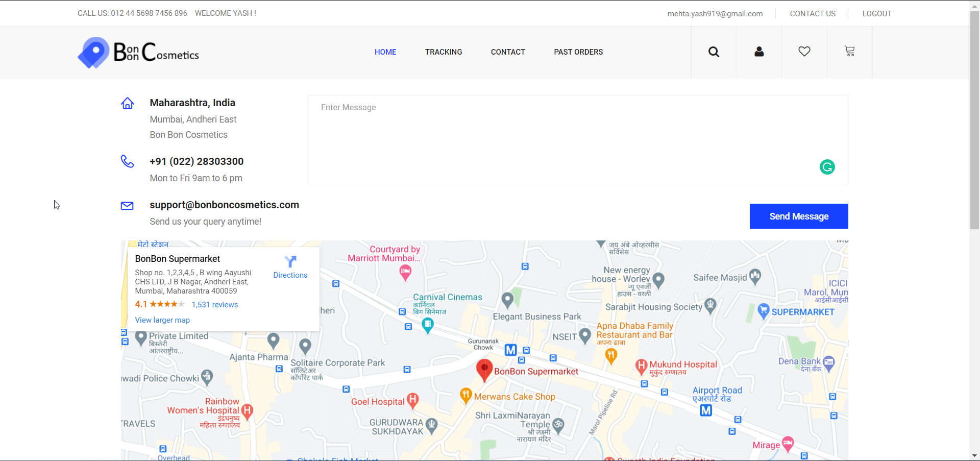Click the Elegant Business Park label

[x=537, y=317]
